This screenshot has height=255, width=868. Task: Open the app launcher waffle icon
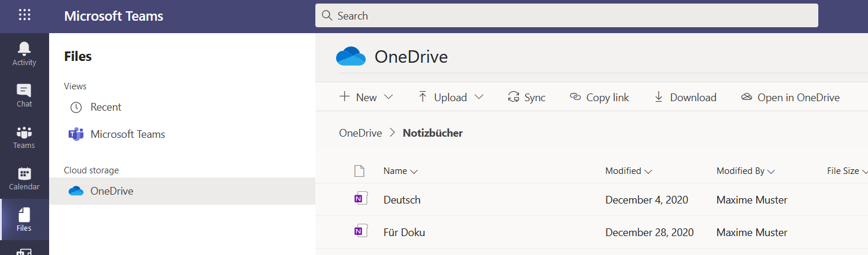pyautogui.click(x=24, y=15)
